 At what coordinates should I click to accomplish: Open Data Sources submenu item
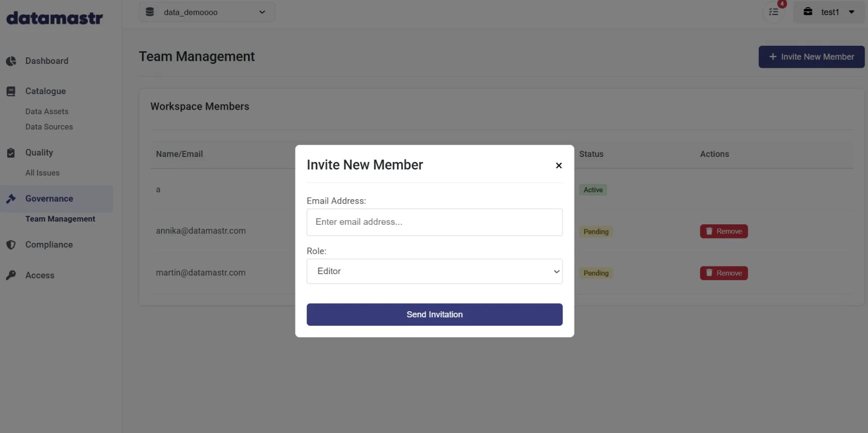point(49,127)
